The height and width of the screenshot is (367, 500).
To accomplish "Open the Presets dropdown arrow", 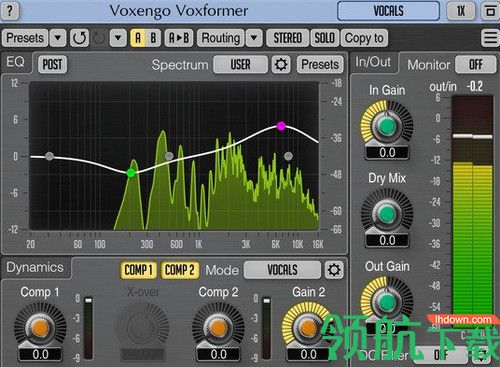I will click(x=58, y=38).
